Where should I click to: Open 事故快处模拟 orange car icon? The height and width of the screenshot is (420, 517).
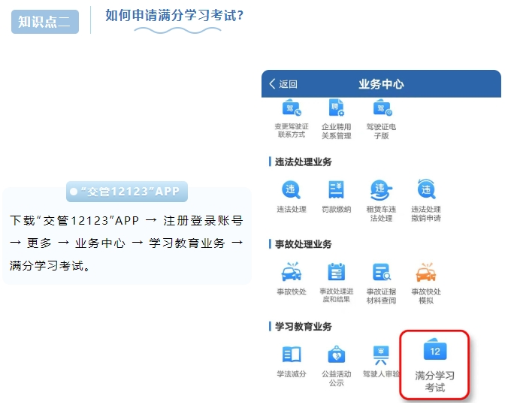pyautogui.click(x=426, y=272)
